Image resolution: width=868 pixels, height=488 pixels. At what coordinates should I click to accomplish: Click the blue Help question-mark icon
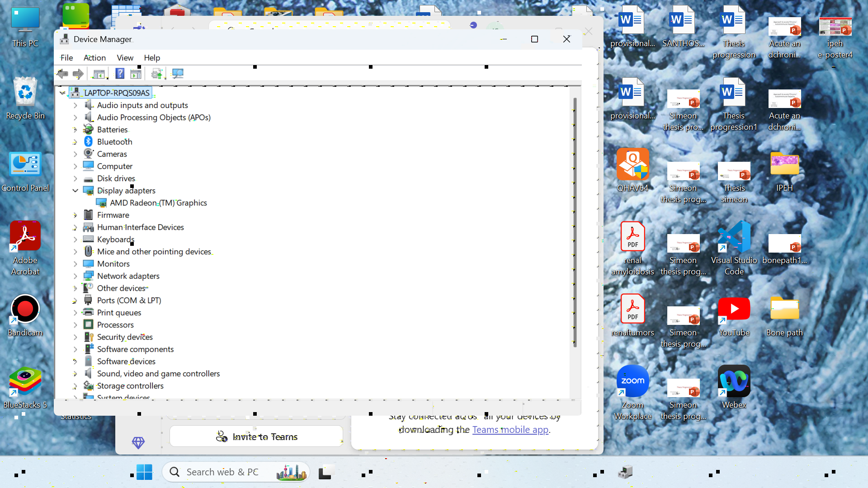[120, 74]
